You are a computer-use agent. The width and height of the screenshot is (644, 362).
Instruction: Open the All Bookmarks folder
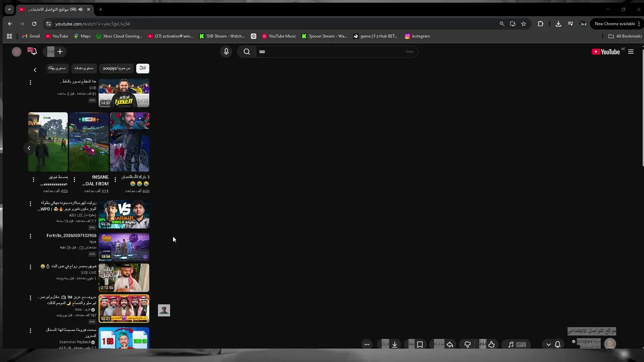625,36
